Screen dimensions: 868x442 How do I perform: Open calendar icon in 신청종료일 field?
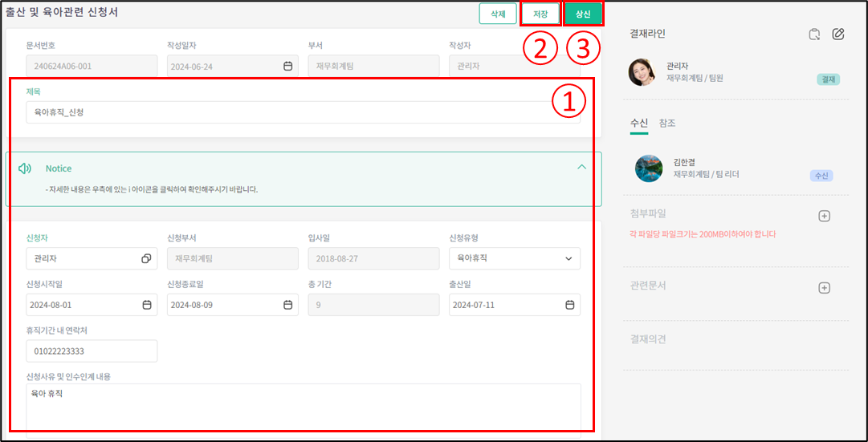point(287,305)
